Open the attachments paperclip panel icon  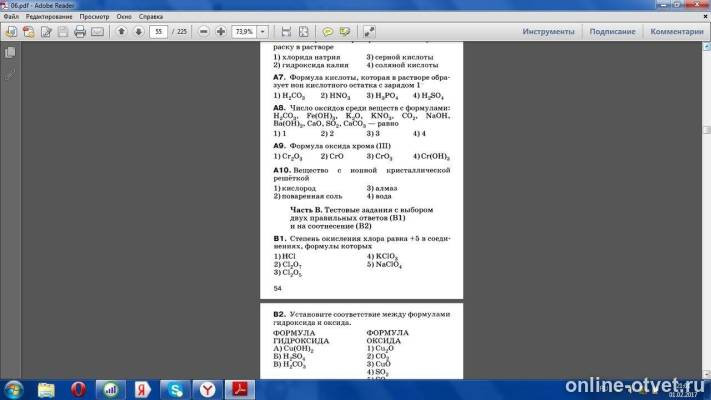[x=10, y=74]
